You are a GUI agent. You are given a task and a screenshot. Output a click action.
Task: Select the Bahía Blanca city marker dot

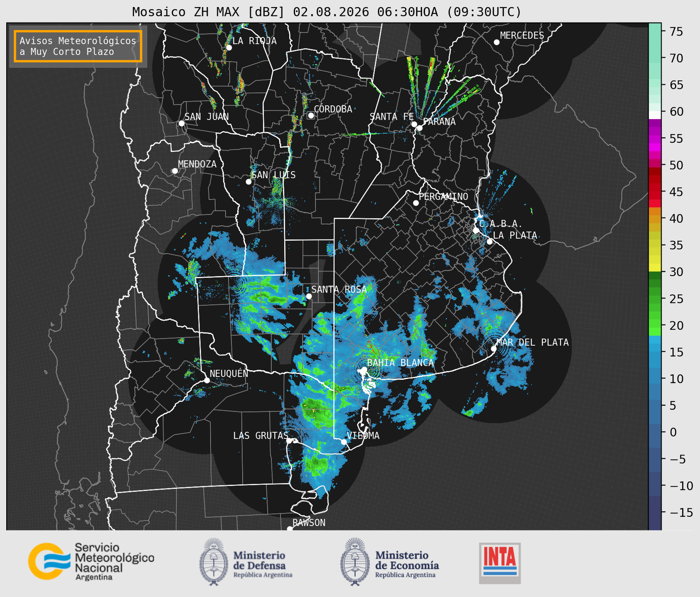364,369
